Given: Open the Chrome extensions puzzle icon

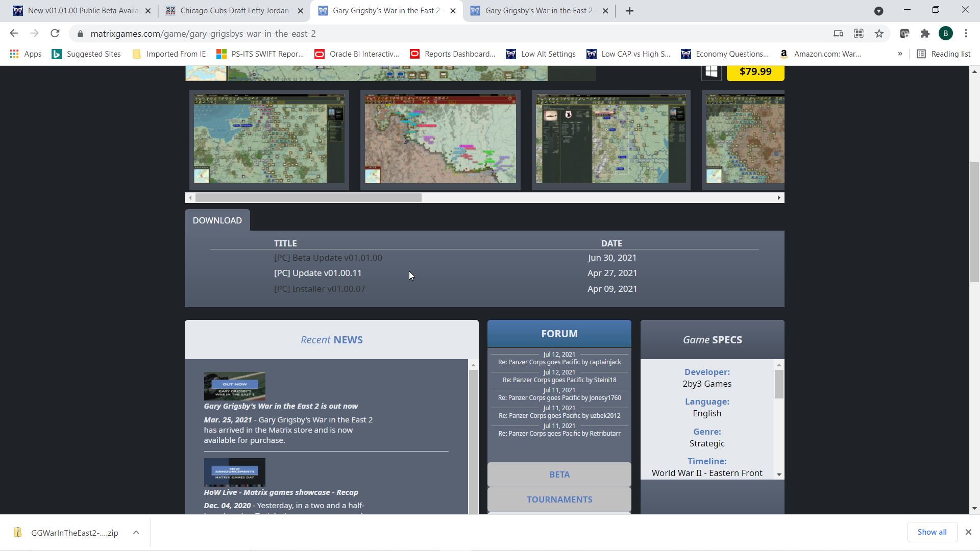Looking at the screenshot, I should (925, 34).
